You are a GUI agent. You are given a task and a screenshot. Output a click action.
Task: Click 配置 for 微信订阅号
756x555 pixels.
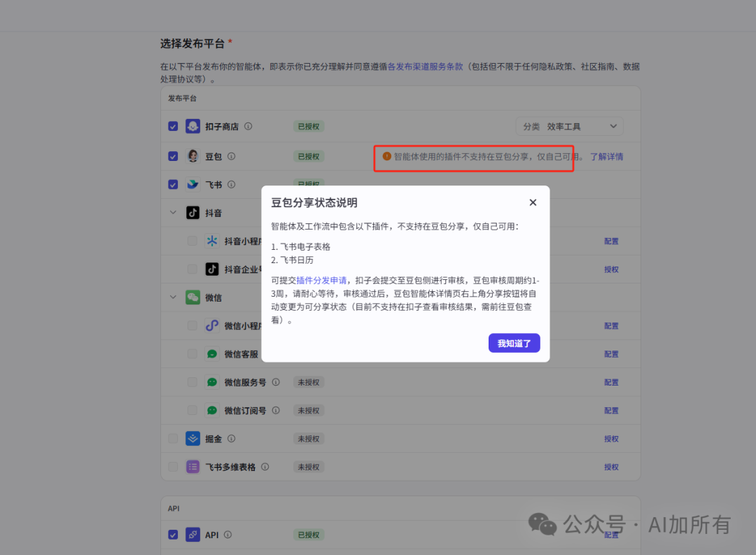[x=611, y=410]
